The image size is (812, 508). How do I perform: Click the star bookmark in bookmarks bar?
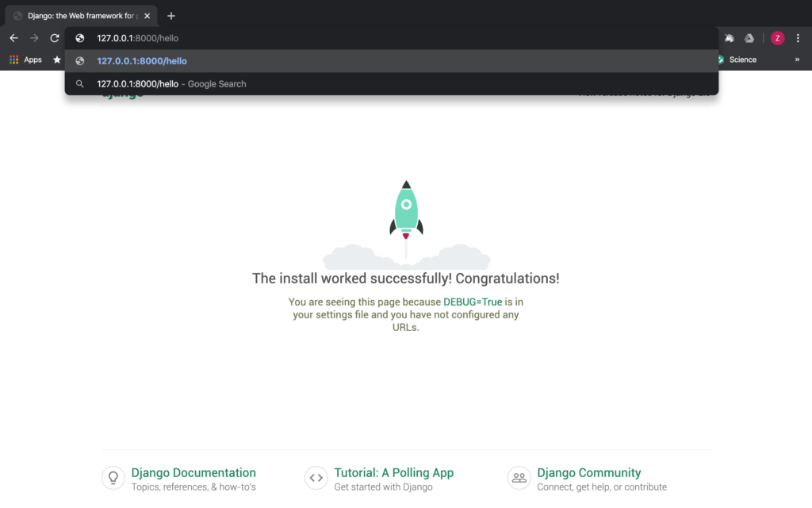(57, 60)
